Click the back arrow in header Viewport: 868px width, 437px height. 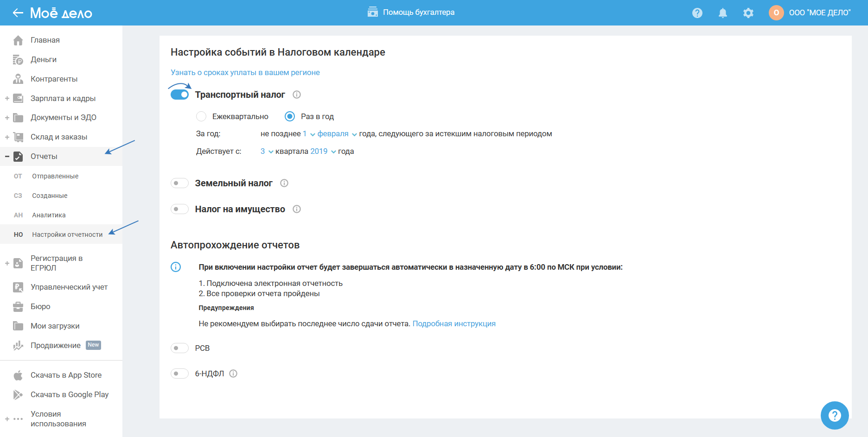(x=18, y=13)
